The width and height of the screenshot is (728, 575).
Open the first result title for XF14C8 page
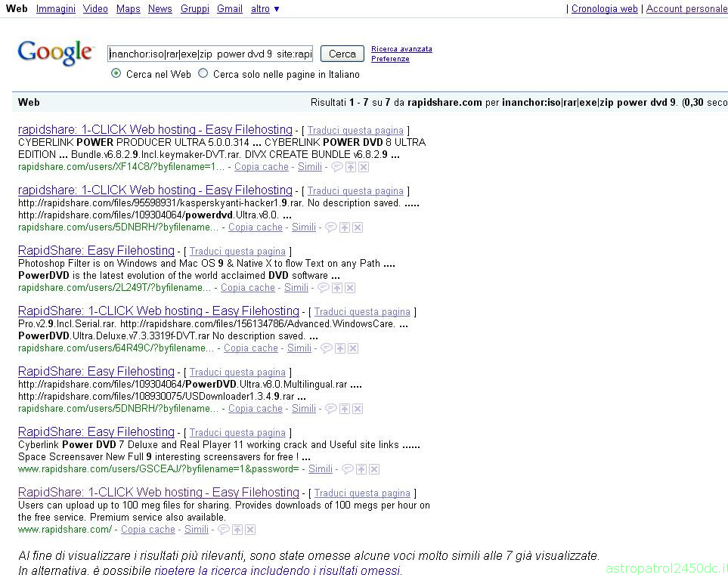(155, 129)
